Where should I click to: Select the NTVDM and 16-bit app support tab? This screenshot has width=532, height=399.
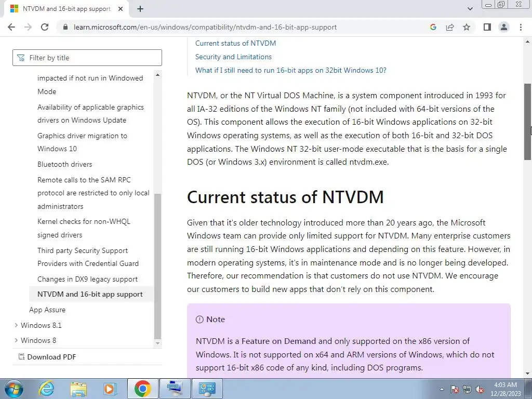pyautogui.click(x=66, y=9)
